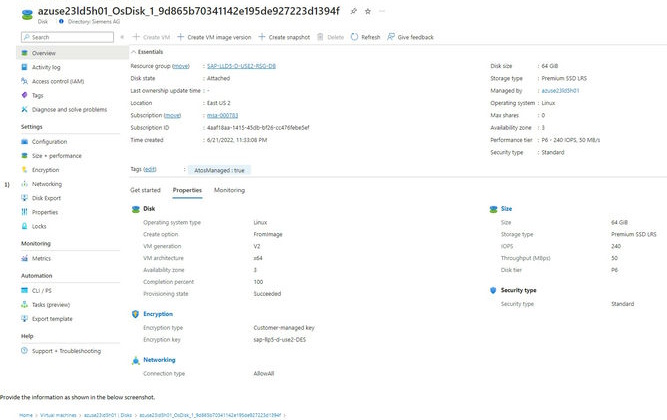
Task: Mark disk as favorite with star icon
Action: pyautogui.click(x=368, y=11)
